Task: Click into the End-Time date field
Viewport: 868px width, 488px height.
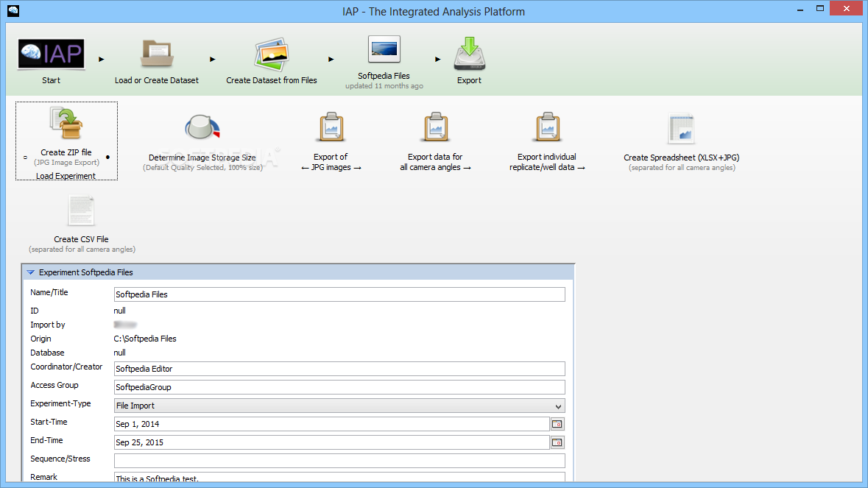Action: [331, 442]
